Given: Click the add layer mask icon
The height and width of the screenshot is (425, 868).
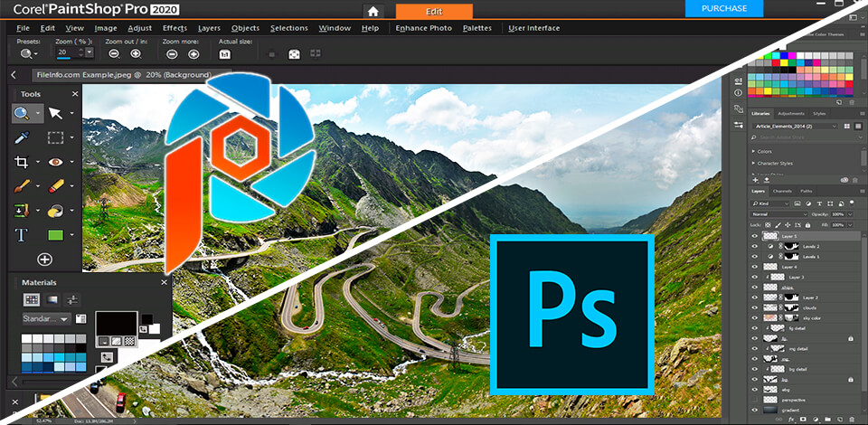Looking at the screenshot, I should pyautogui.click(x=803, y=419).
